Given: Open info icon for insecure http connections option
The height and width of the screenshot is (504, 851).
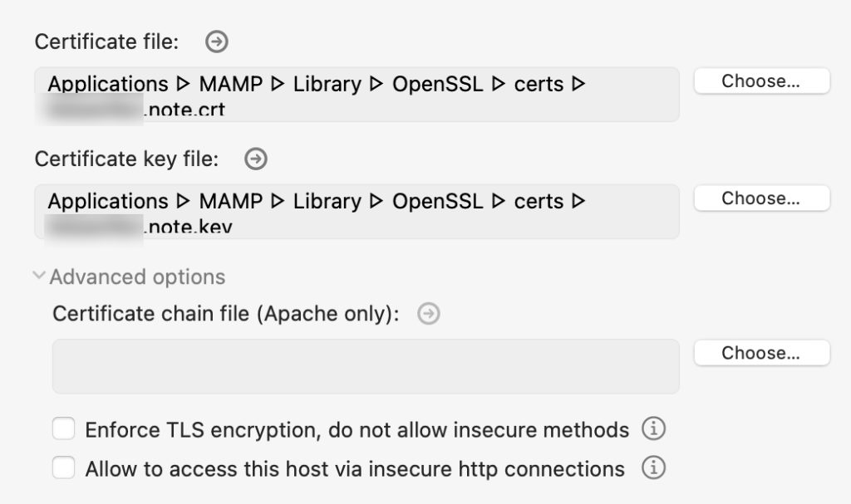Looking at the screenshot, I should pos(654,468).
